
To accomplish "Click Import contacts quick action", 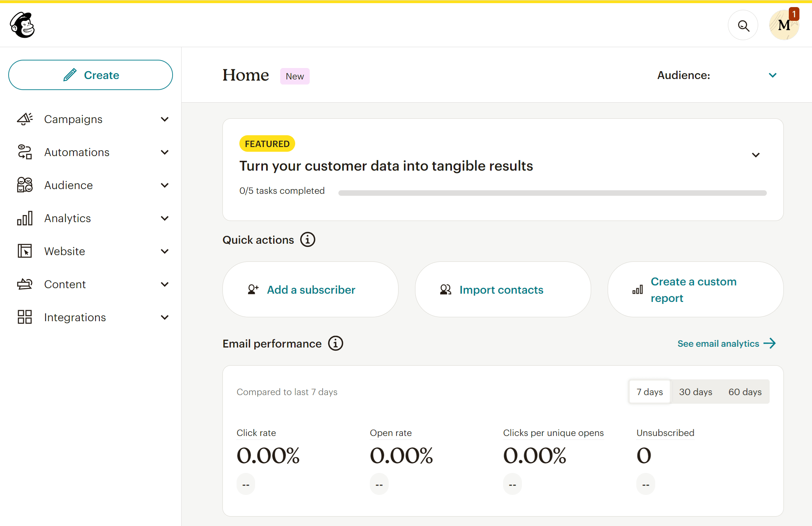I will pos(502,290).
